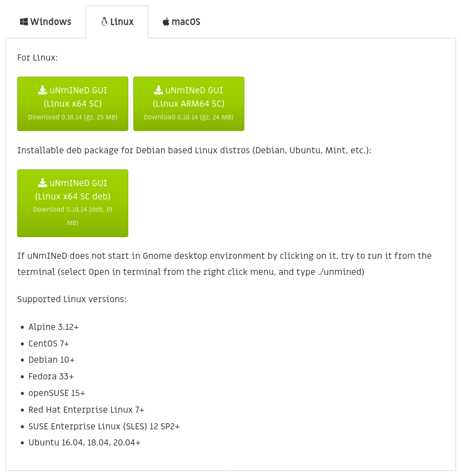Click the Apple logo icon
This screenshot has height=476, width=461.
166,22
